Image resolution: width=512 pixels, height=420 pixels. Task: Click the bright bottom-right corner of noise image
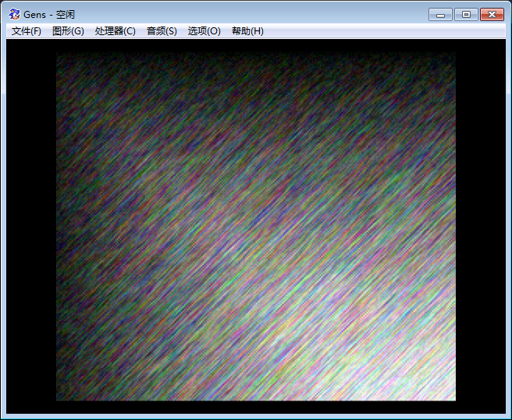tap(441, 388)
